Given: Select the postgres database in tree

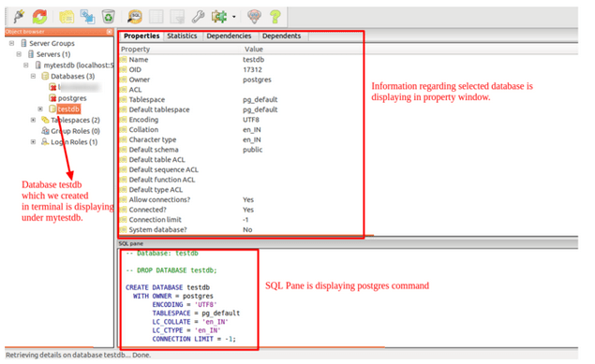Looking at the screenshot, I should tap(72, 98).
